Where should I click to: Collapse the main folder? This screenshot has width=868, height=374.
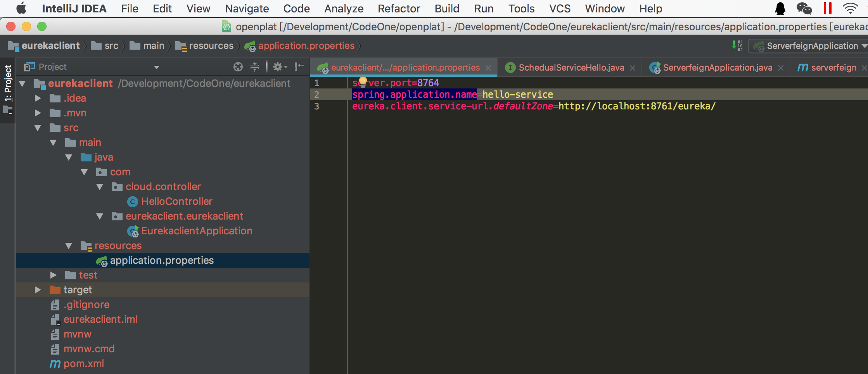53,143
